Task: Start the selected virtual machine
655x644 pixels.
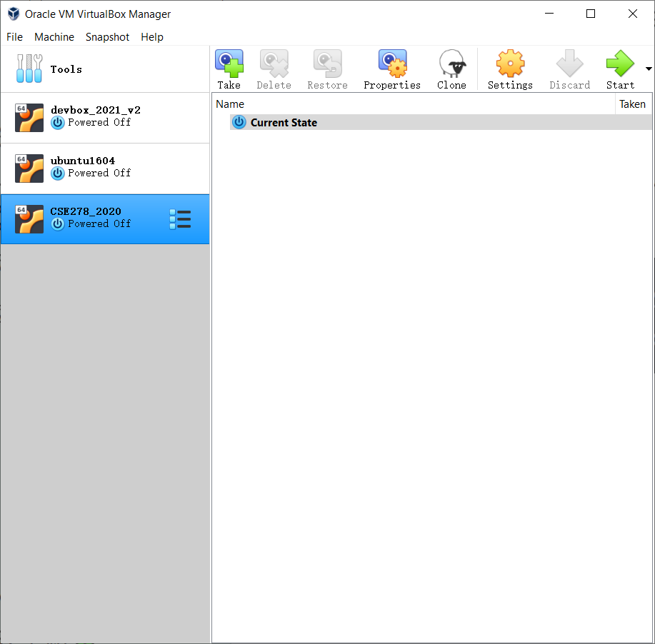Action: tap(620, 69)
